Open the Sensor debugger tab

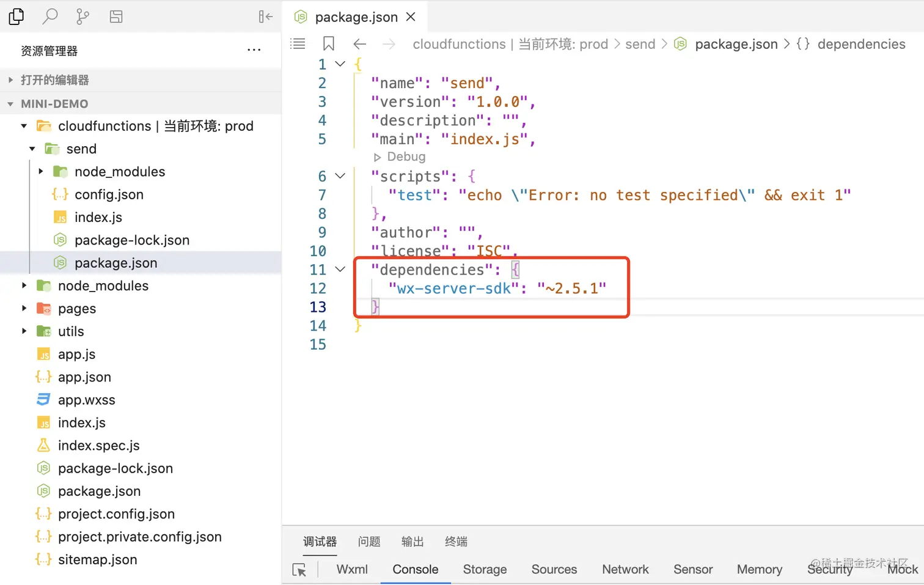(693, 569)
